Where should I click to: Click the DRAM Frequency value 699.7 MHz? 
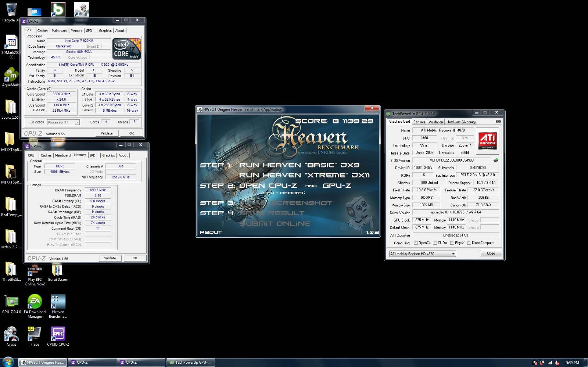(x=98, y=190)
